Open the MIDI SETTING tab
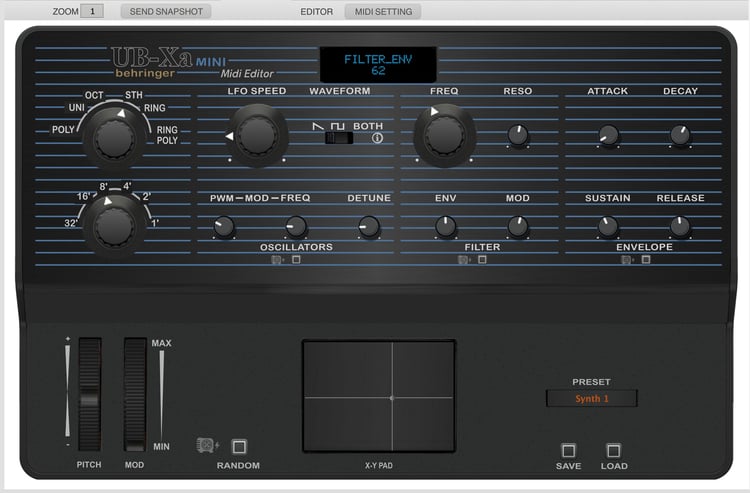 coord(383,11)
